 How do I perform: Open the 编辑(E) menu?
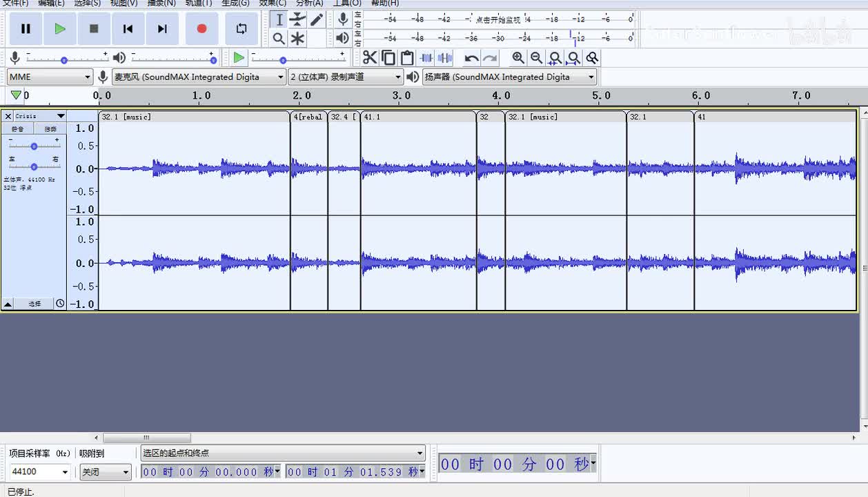click(x=51, y=3)
